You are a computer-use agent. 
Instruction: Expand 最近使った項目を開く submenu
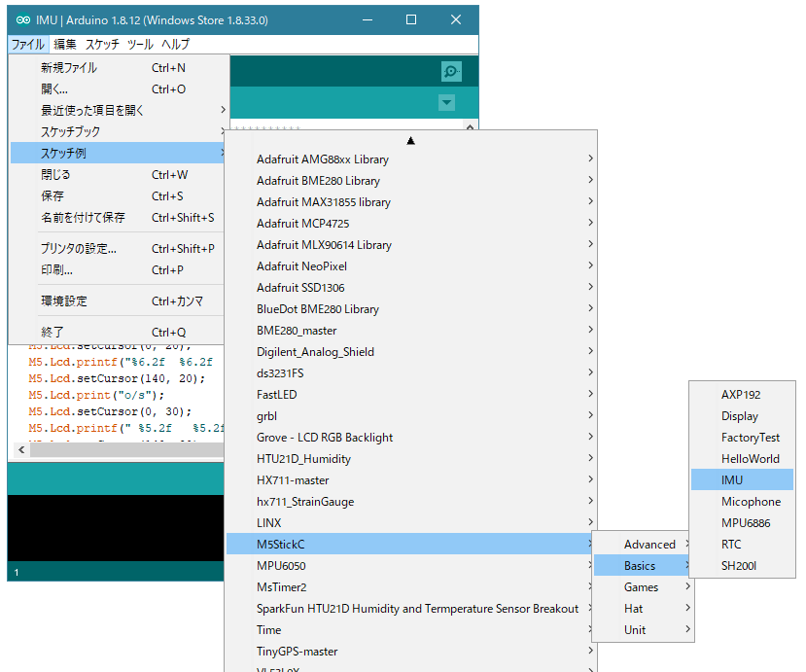coord(118,110)
